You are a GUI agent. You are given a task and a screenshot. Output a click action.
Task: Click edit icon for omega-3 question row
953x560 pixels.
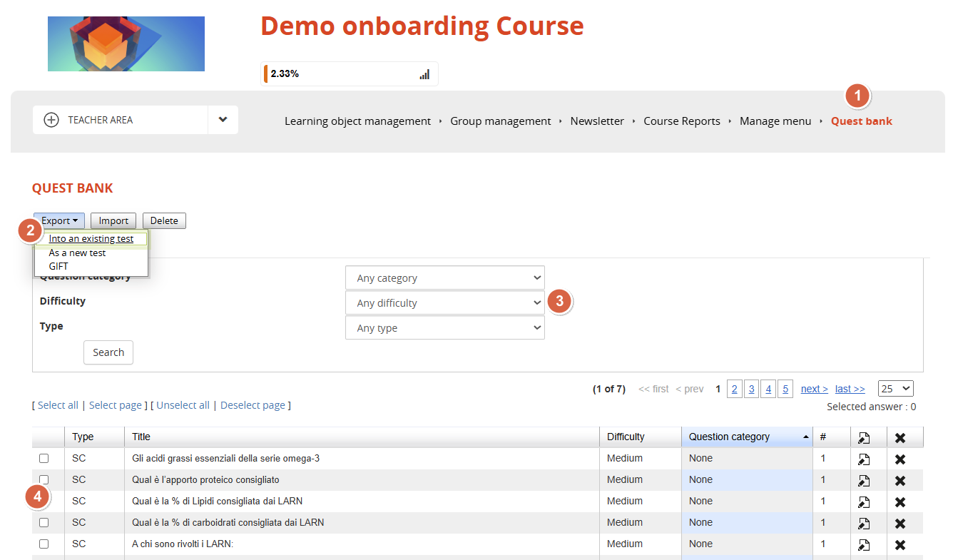[x=863, y=459]
